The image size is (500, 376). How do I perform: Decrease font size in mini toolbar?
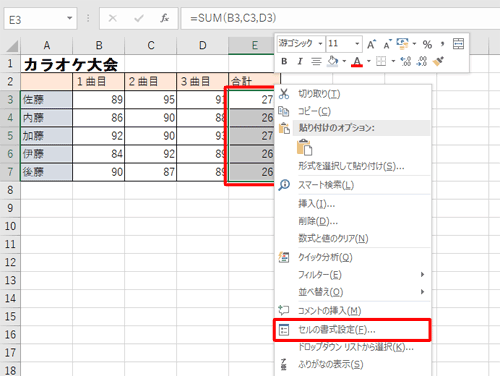[387, 44]
